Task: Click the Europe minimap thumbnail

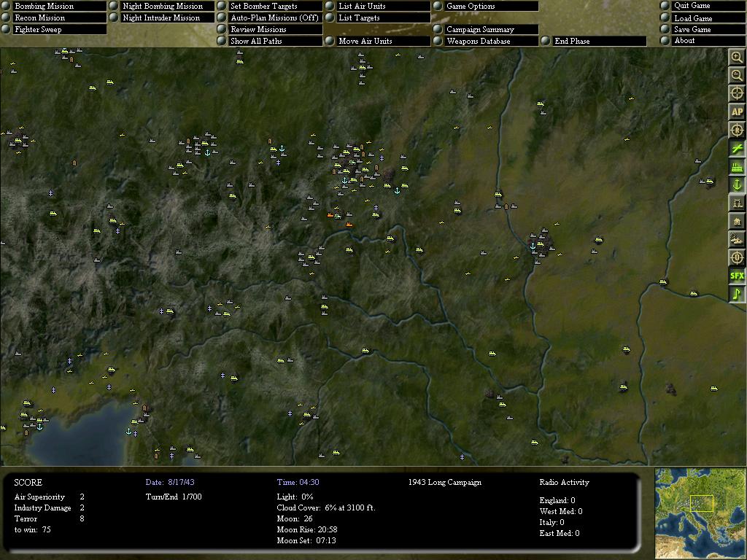Action: click(x=700, y=513)
